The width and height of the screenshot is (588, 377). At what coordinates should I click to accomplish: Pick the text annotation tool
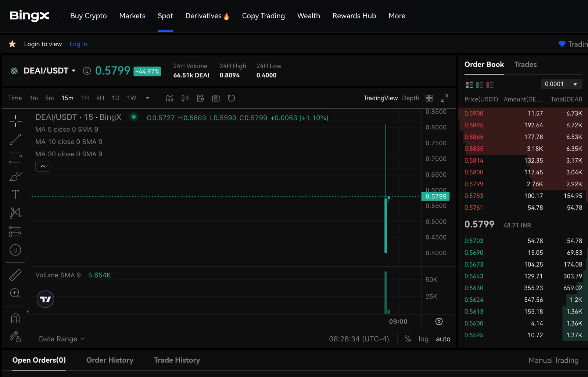pyautogui.click(x=15, y=195)
